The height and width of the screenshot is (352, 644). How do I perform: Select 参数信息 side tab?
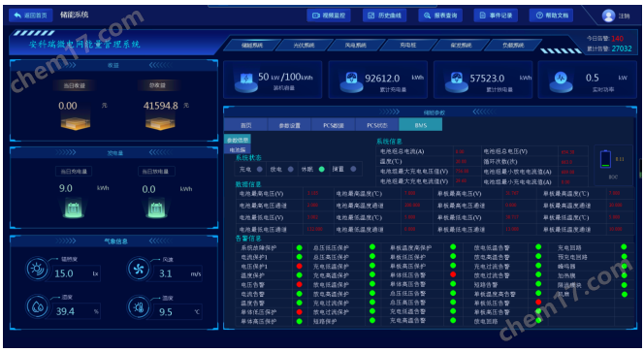238,140
